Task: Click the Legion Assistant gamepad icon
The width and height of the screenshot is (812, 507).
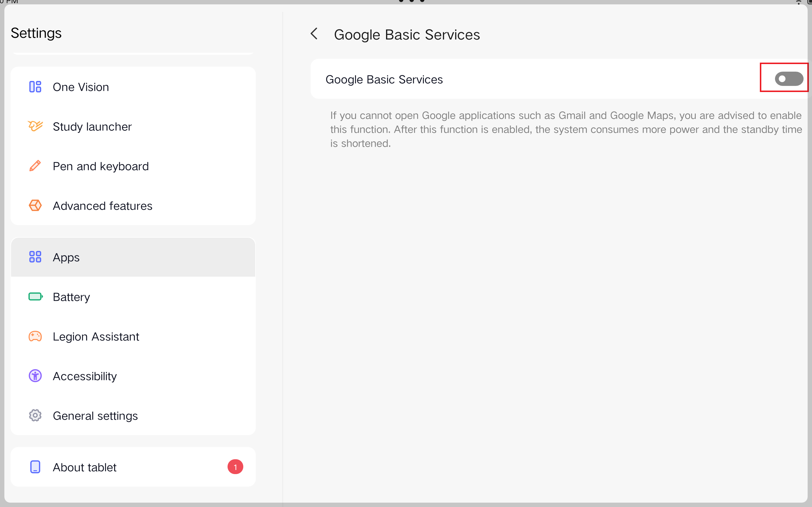Action: (35, 336)
